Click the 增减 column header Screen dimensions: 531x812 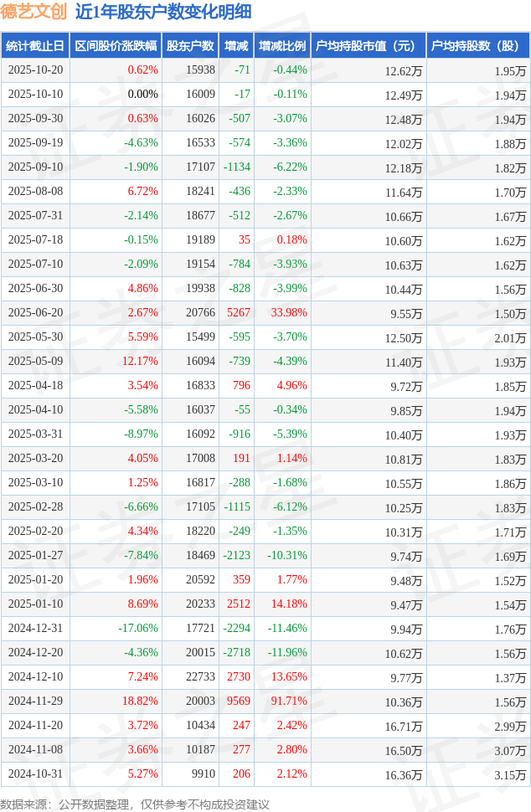pyautogui.click(x=236, y=46)
